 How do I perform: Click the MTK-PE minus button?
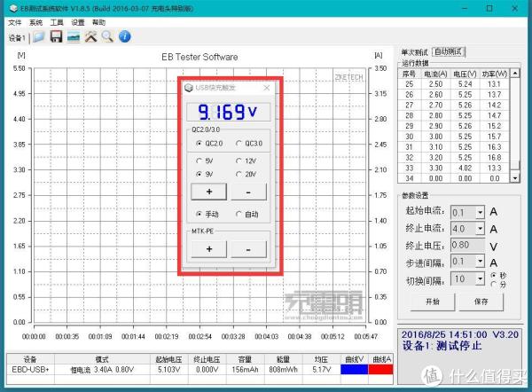(248, 249)
